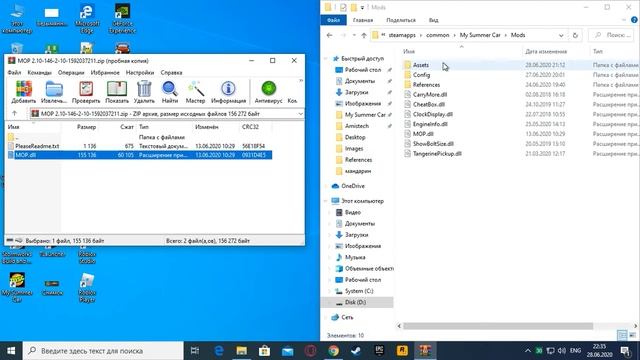Screen dimensions: 640x360
Task: Open Google Chrome from the taskbar
Action: click(333, 351)
